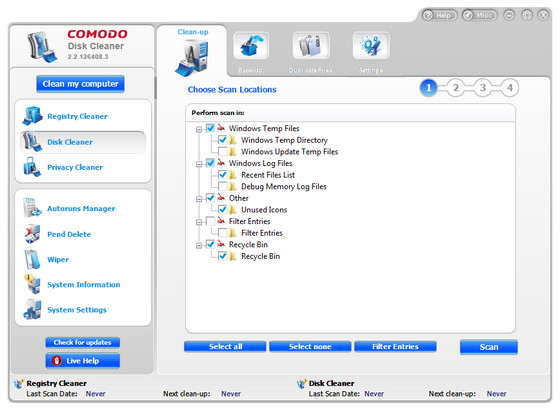Image resolution: width=560 pixels, height=410 pixels.
Task: Click the Wiper icon
Action: (x=32, y=259)
